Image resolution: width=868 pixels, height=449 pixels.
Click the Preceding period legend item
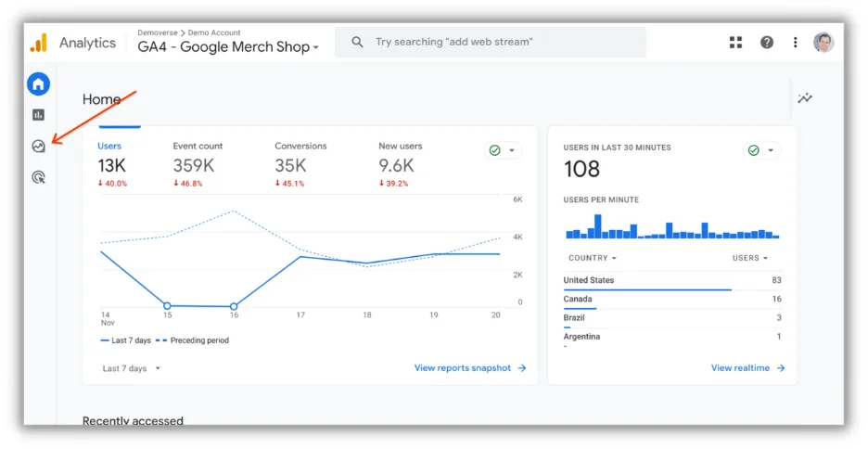(192, 340)
